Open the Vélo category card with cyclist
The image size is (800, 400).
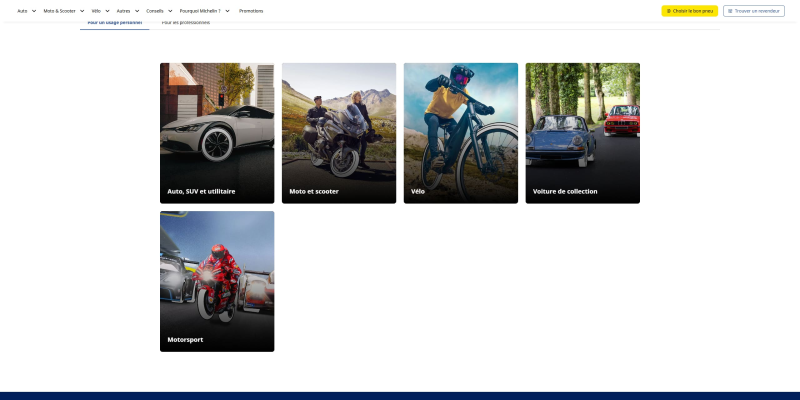[x=461, y=133]
